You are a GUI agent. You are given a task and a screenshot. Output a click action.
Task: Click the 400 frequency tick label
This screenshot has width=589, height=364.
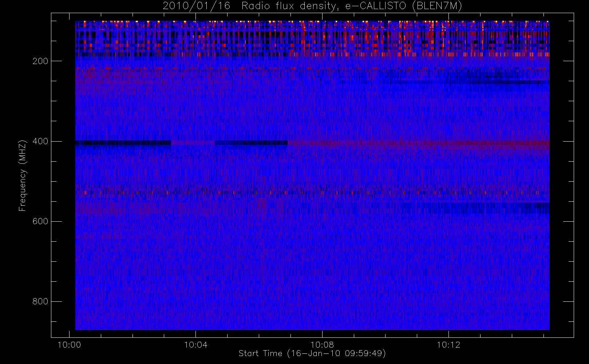(40, 141)
